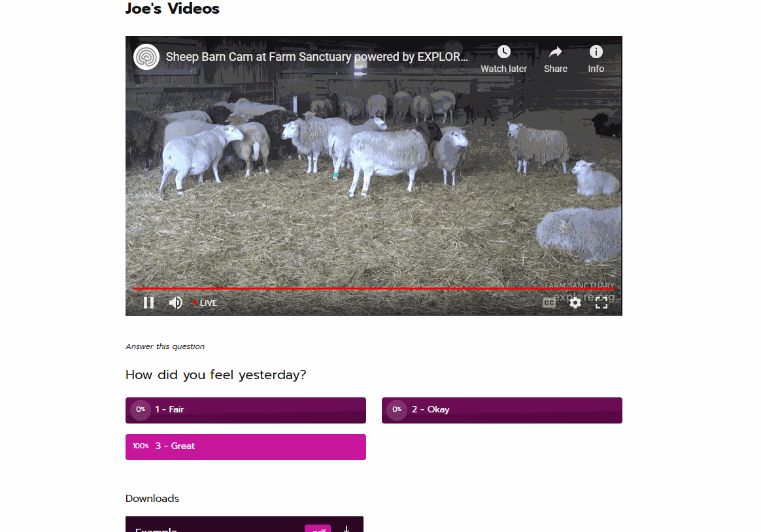
Task: Open the Sheep Barn Cam video title link
Action: (x=316, y=57)
